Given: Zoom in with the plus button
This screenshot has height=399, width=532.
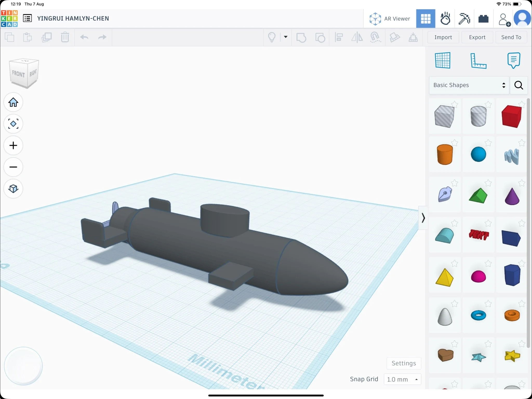Looking at the screenshot, I should [13, 145].
